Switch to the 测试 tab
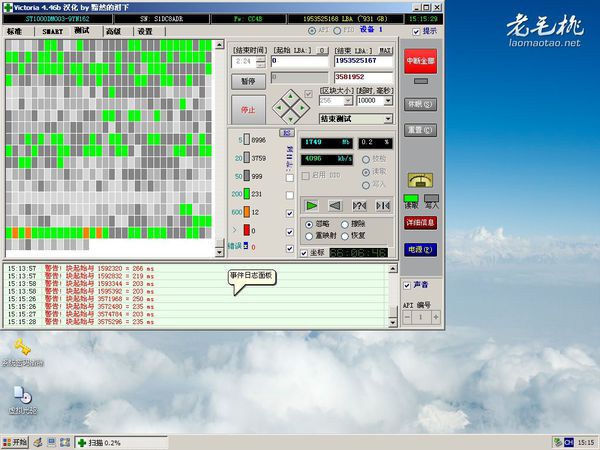 point(82,31)
